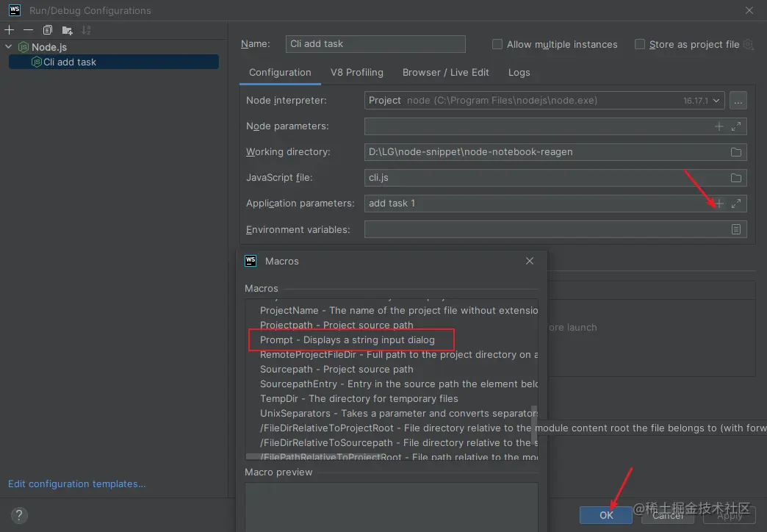Insert macro in Node parameters

pyautogui.click(x=719, y=126)
